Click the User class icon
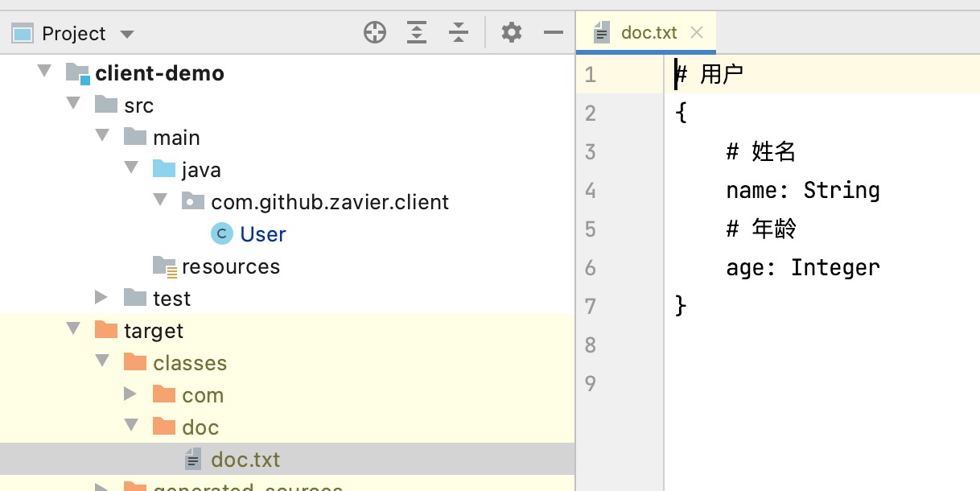Screen dimensions: 980x491 (x=222, y=233)
